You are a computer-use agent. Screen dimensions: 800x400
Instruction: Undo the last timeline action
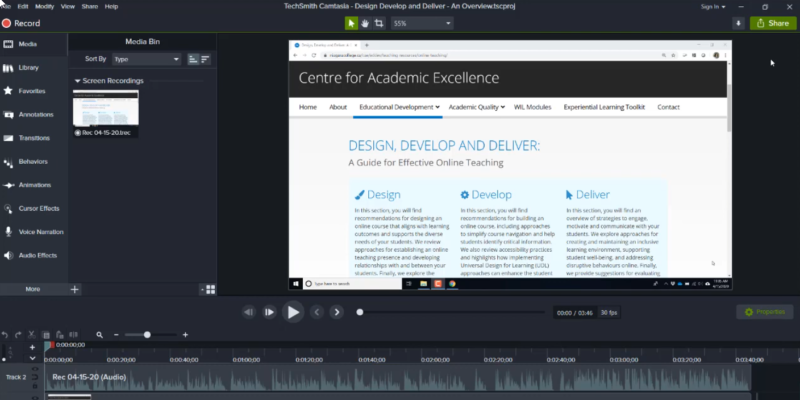click(x=5, y=335)
